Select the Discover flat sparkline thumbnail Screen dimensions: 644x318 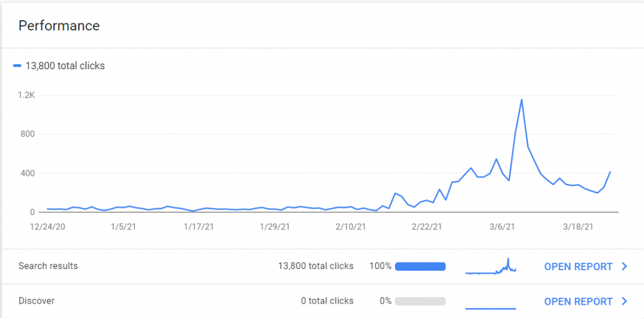pos(491,308)
